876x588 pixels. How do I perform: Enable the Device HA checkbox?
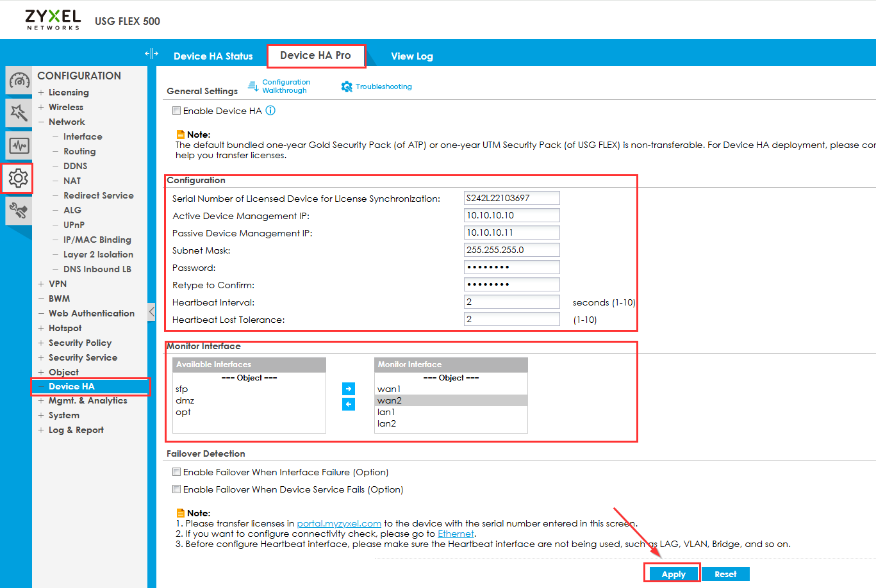[x=176, y=110]
